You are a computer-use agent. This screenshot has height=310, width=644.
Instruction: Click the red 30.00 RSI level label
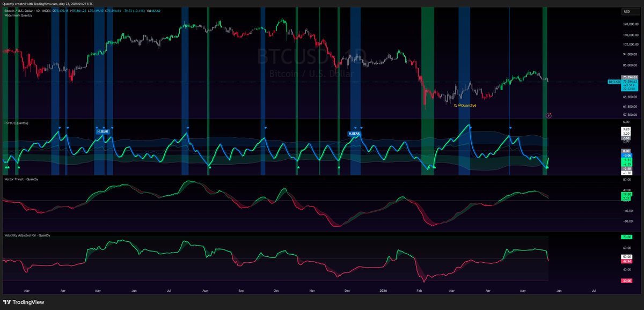[627, 281]
